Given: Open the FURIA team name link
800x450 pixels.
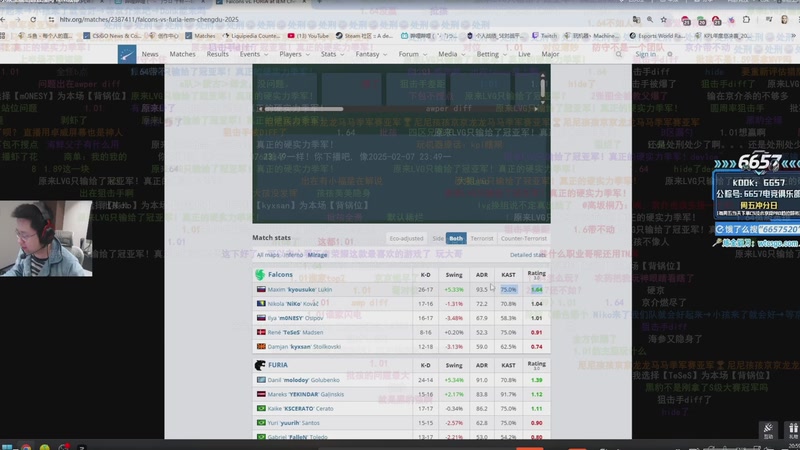Looking at the screenshot, I should point(278,365).
